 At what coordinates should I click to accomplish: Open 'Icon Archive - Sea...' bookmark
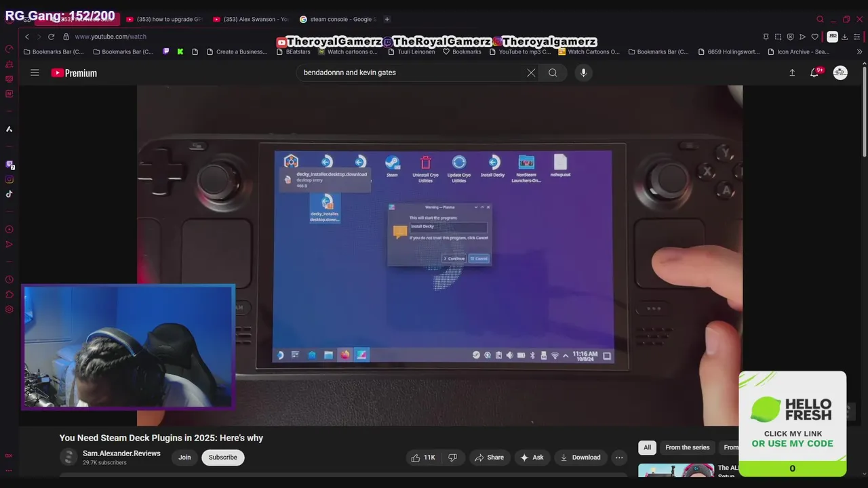798,52
